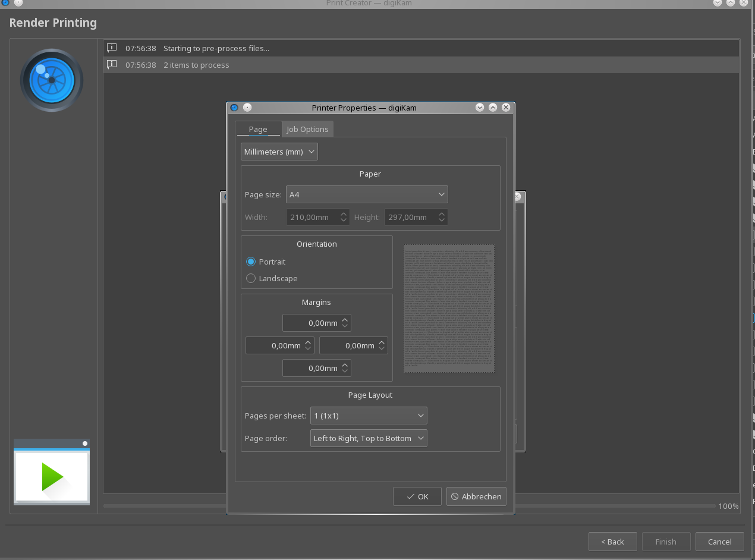The height and width of the screenshot is (560, 755).
Task: Select Portrait orientation
Action: pos(251,262)
